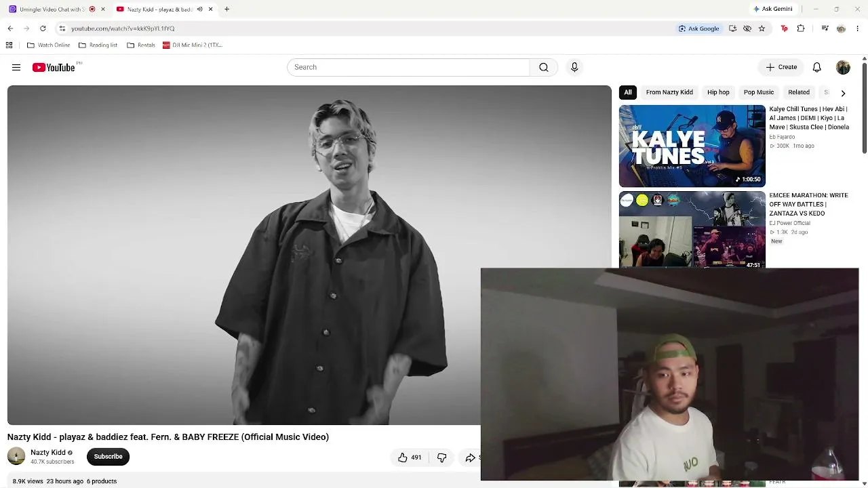Open a new browser tab
This screenshot has height=488, width=868.
pyautogui.click(x=226, y=9)
